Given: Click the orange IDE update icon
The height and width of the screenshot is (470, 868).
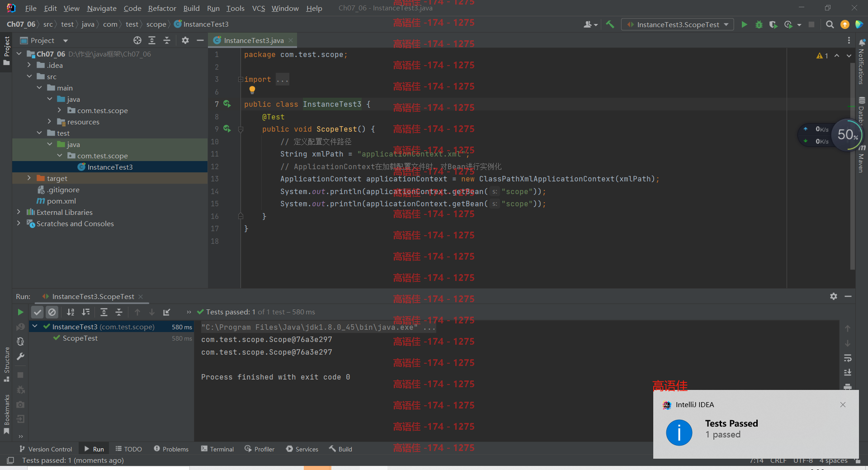Looking at the screenshot, I should pyautogui.click(x=844, y=24).
